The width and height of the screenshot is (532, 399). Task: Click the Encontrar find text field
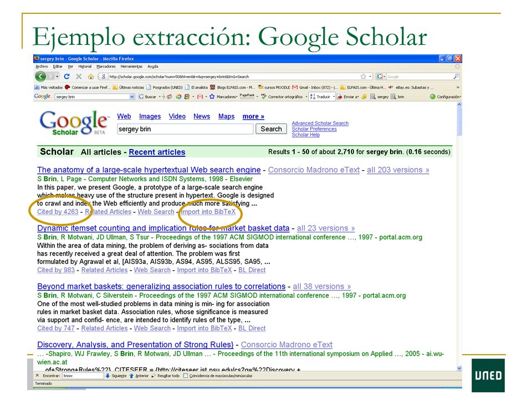[x=83, y=376]
